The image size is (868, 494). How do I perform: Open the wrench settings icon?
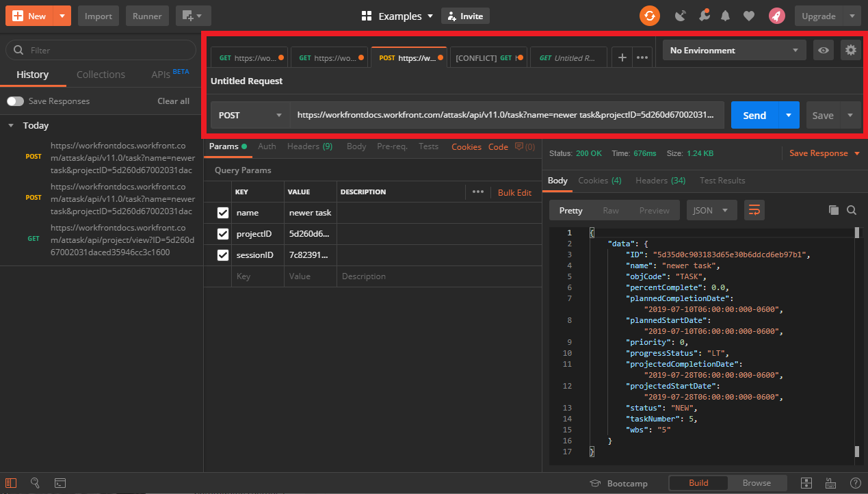point(703,16)
